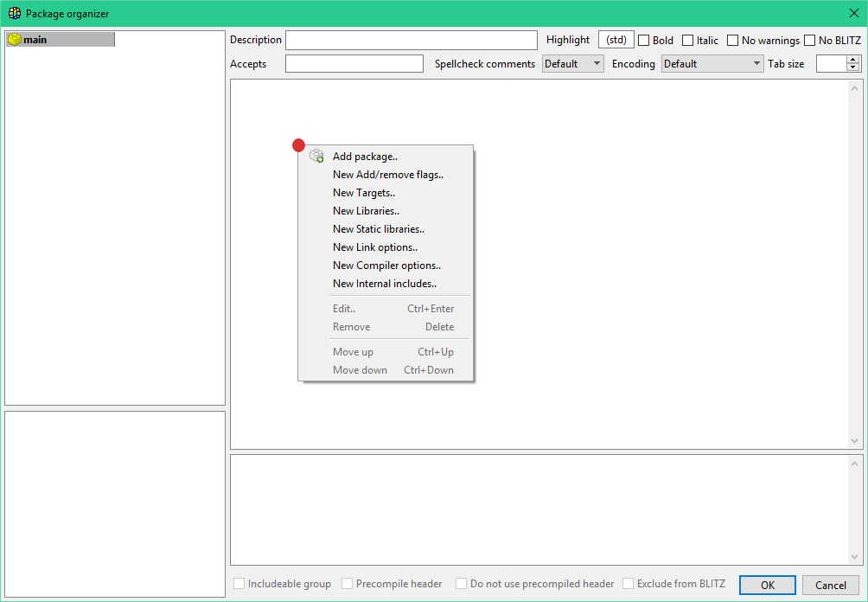Enable the No BLITZ checkbox

pos(810,41)
